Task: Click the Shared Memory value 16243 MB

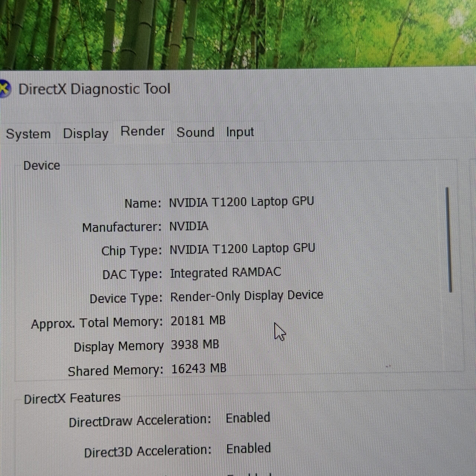Action: (x=199, y=368)
